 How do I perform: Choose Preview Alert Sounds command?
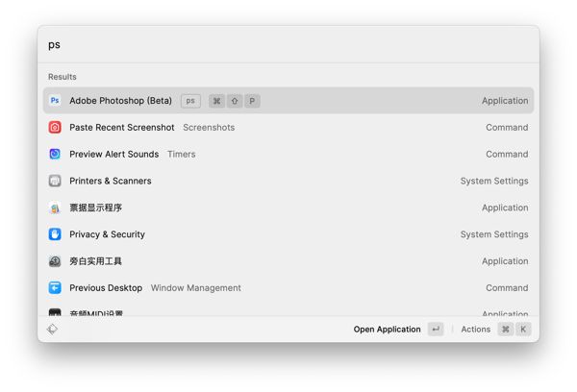coord(288,154)
